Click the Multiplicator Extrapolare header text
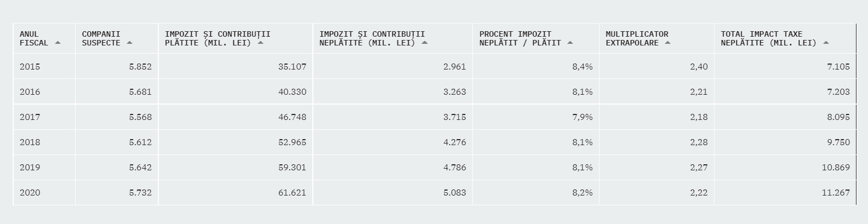 [x=637, y=38]
